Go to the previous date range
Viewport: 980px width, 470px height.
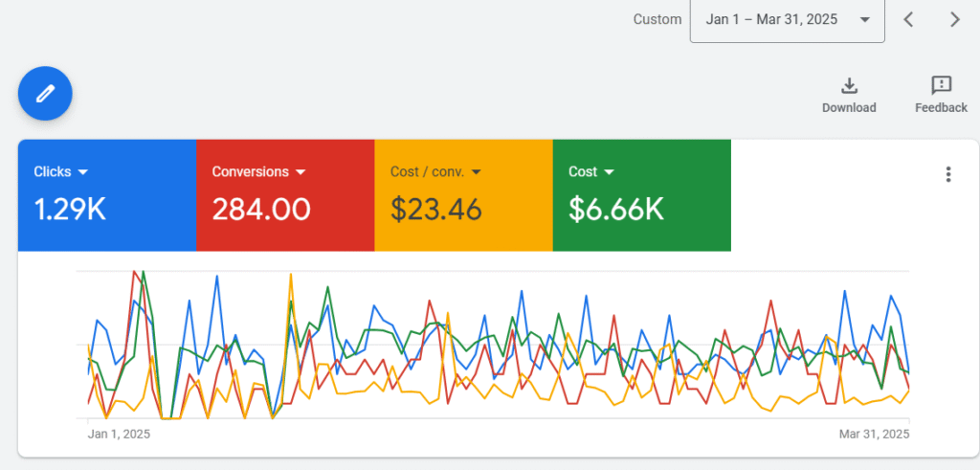coord(909,19)
